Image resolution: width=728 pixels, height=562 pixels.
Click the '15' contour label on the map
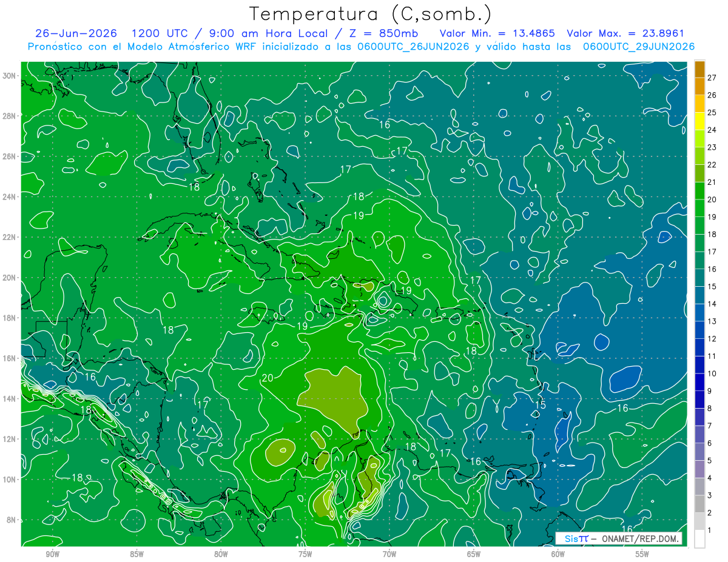point(541,405)
